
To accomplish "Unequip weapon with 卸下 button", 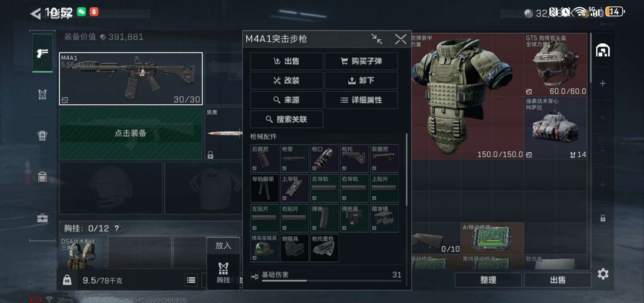I will pyautogui.click(x=361, y=81).
